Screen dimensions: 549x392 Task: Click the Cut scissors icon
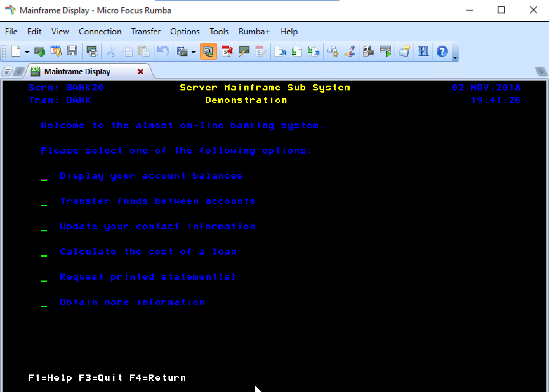[x=111, y=52]
